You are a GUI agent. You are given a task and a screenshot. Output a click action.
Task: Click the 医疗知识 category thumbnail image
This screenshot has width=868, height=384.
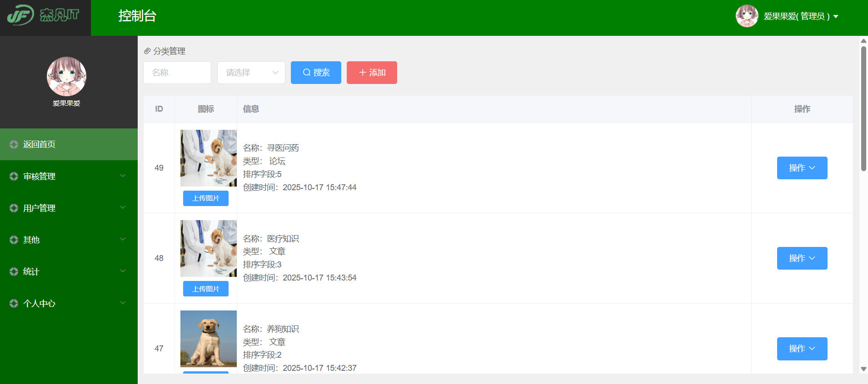click(209, 248)
